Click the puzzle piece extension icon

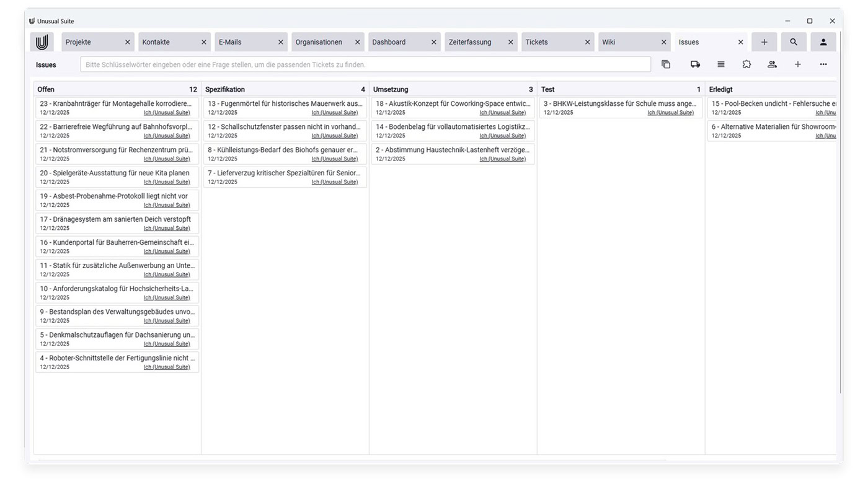746,64
